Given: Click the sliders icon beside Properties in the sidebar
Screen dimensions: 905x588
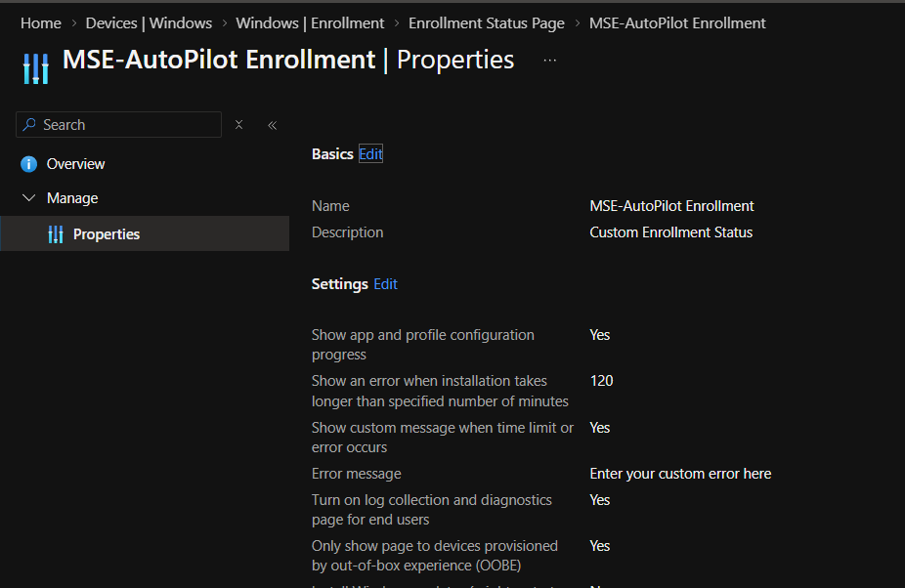Looking at the screenshot, I should click(x=56, y=234).
